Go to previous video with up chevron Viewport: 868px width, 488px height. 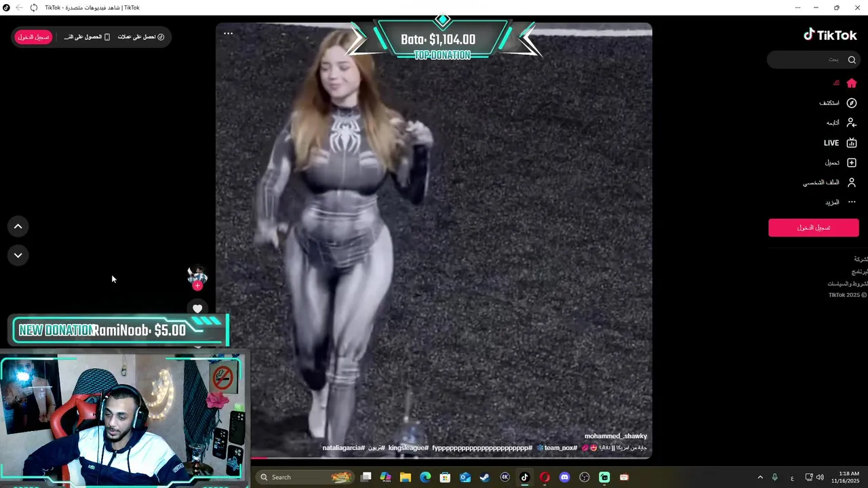tap(18, 226)
